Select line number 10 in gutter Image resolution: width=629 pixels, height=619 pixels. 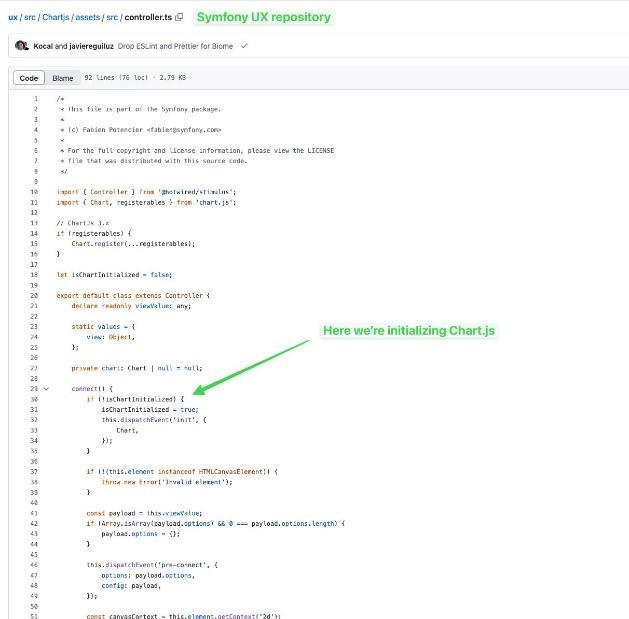click(34, 192)
